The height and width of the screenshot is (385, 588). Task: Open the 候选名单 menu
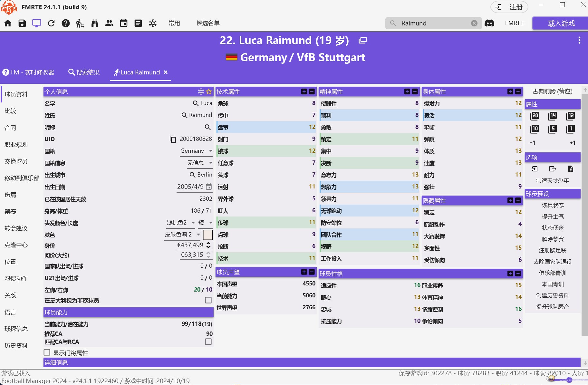tap(208, 23)
